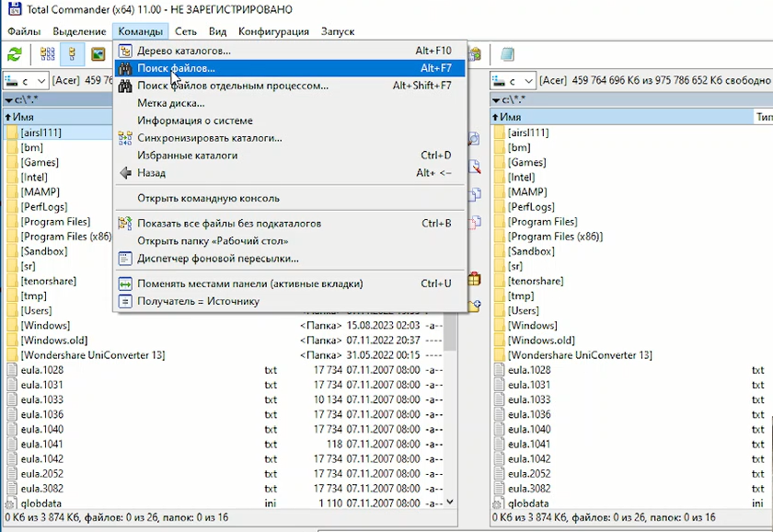773x532 pixels.
Task: Click the synchronize directories icon in menu
Action: point(125,138)
